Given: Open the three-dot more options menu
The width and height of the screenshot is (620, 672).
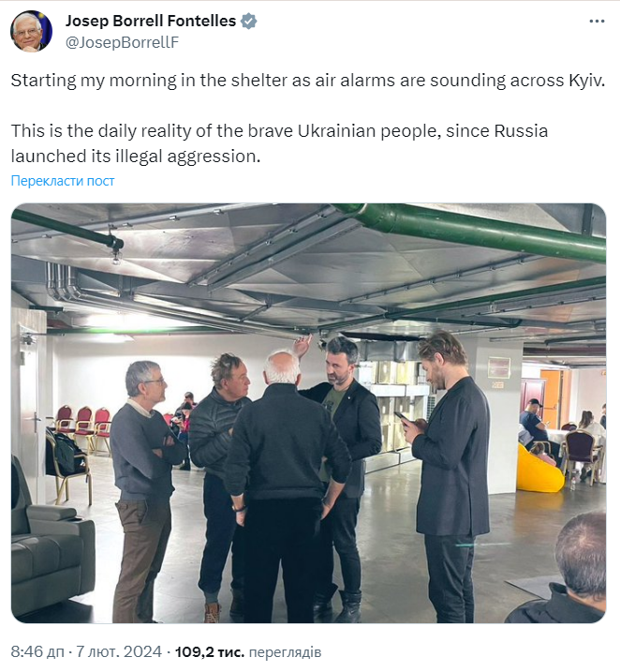Looking at the screenshot, I should point(597,21).
